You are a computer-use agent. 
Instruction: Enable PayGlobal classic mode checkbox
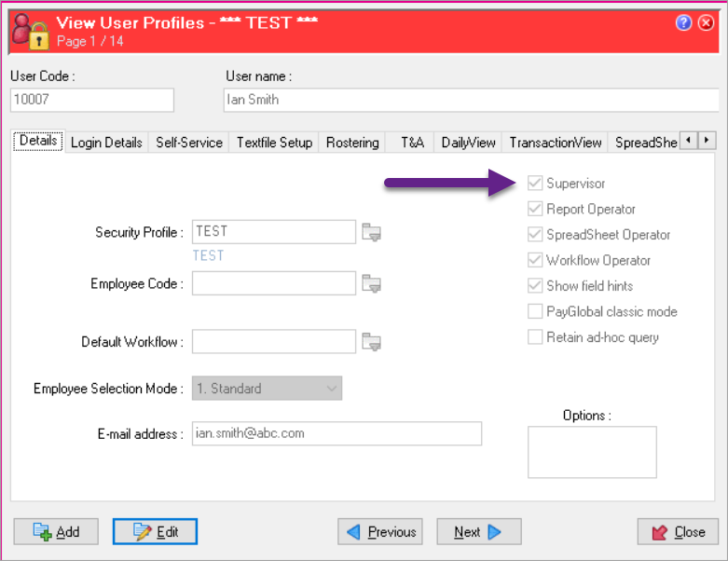point(535,311)
